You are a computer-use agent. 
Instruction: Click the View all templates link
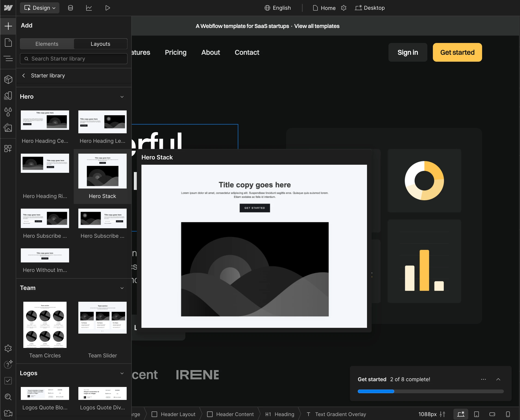pos(317,26)
